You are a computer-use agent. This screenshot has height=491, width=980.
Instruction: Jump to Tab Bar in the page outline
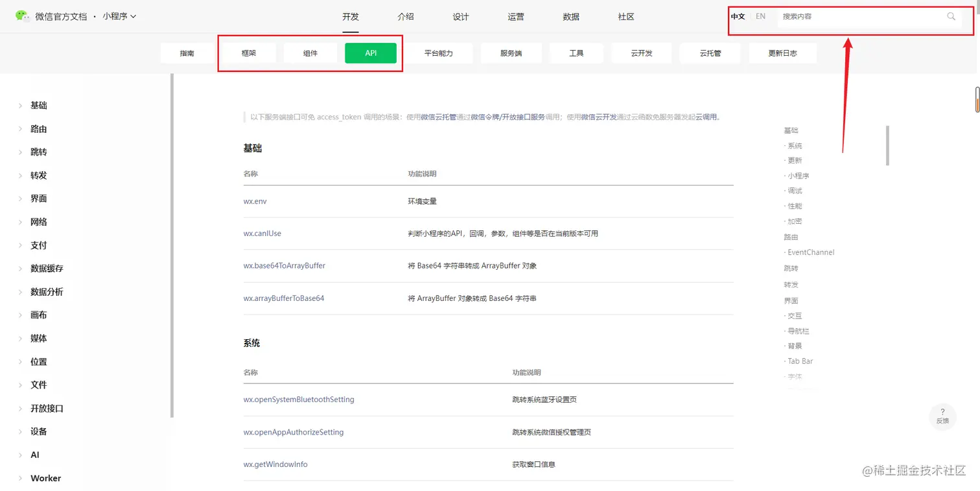800,361
